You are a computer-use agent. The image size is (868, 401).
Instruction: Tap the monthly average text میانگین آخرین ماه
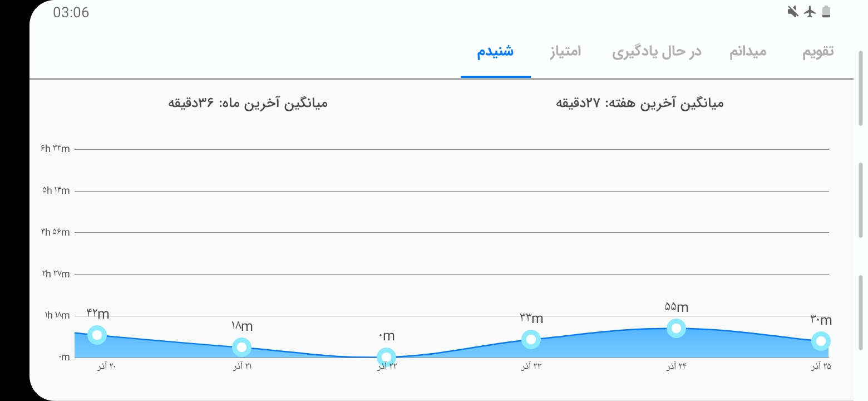click(x=248, y=103)
